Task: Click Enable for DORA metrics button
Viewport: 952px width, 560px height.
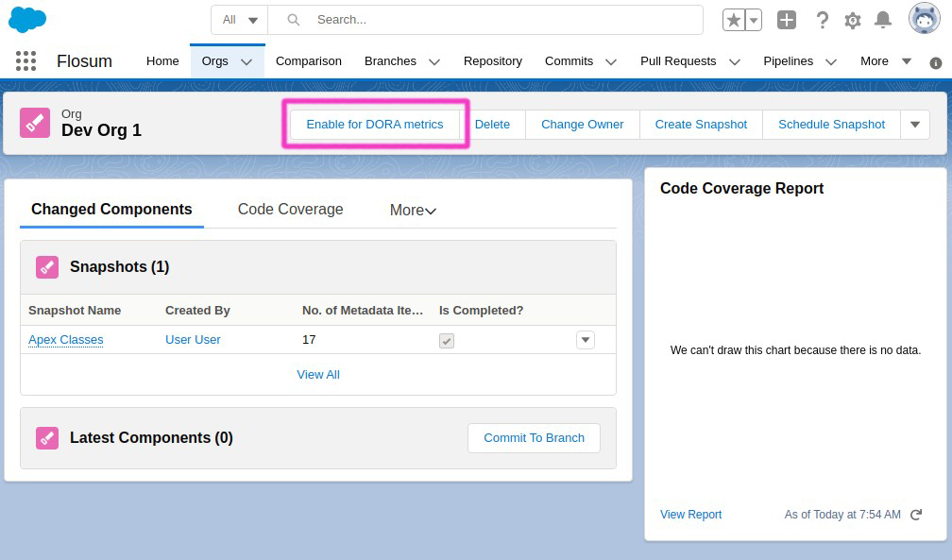Action: 374,125
